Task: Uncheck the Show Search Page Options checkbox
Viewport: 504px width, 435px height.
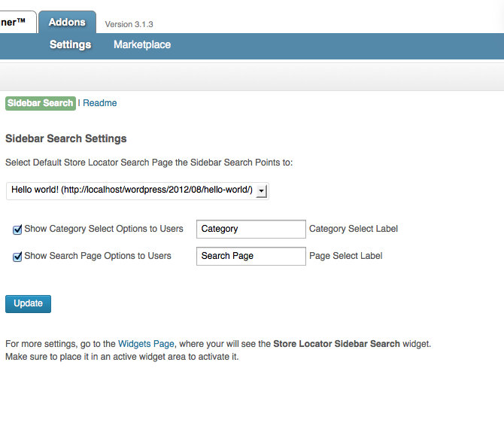Action: tap(17, 257)
